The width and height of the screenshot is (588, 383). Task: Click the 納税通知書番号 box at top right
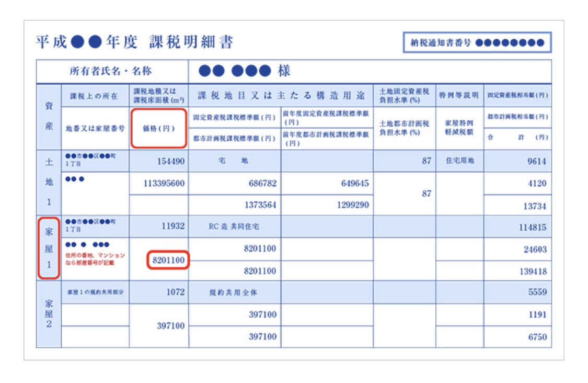click(477, 43)
